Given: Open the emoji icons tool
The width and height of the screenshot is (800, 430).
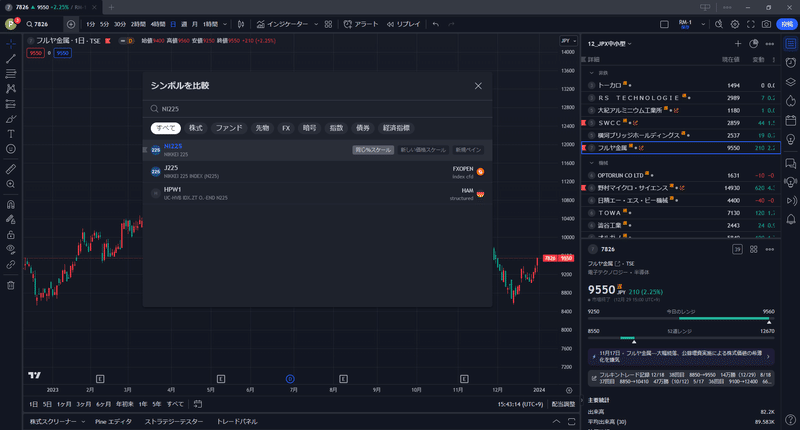Looking at the screenshot, I should [11, 149].
